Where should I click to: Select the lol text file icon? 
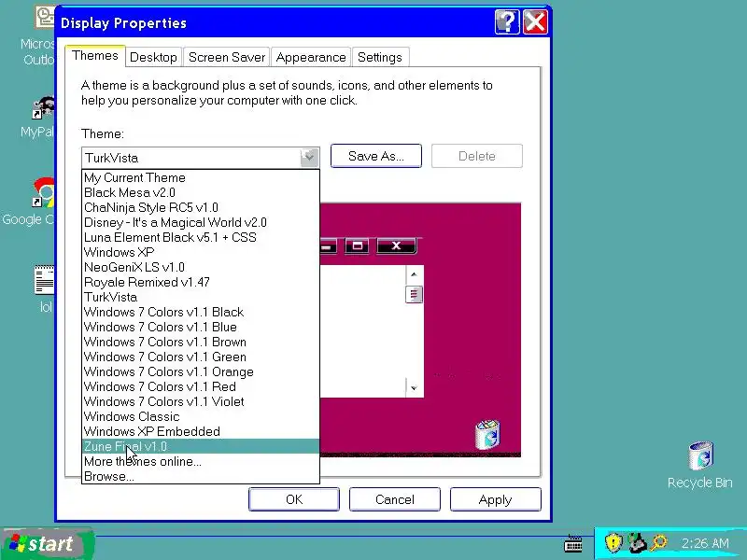point(44,280)
